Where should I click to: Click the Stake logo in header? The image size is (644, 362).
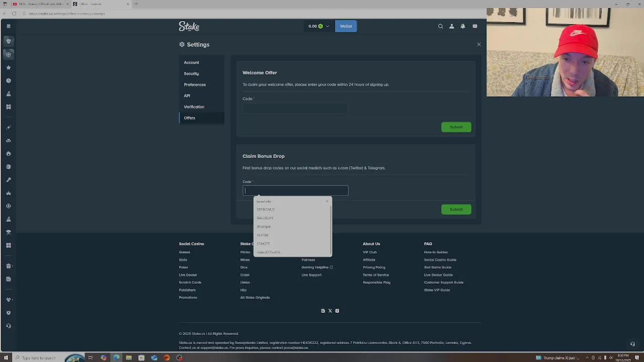(189, 26)
